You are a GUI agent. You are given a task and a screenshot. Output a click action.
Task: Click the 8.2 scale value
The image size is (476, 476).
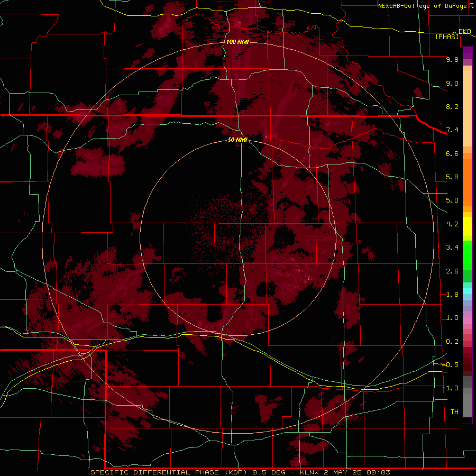point(452,106)
